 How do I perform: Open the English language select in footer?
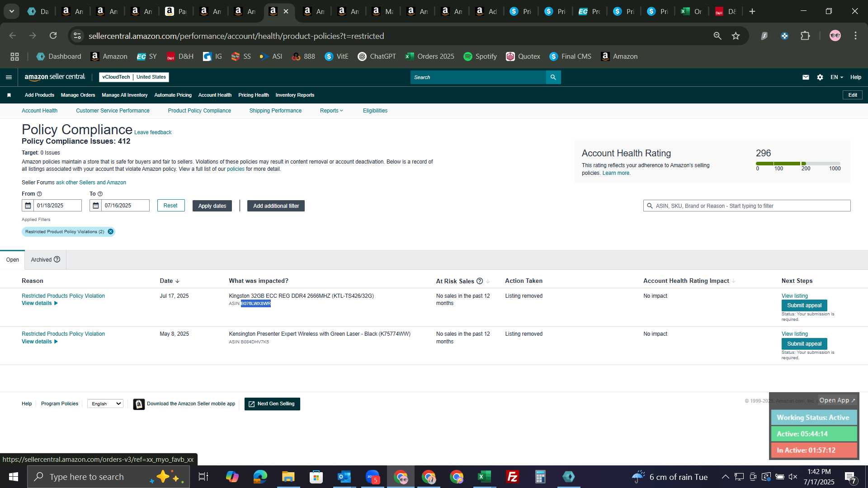tap(105, 404)
